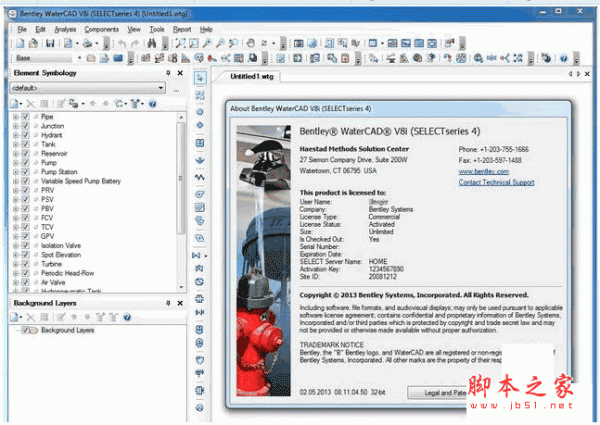
Task: Open the default symbology dropdown
Action: pyautogui.click(x=161, y=88)
